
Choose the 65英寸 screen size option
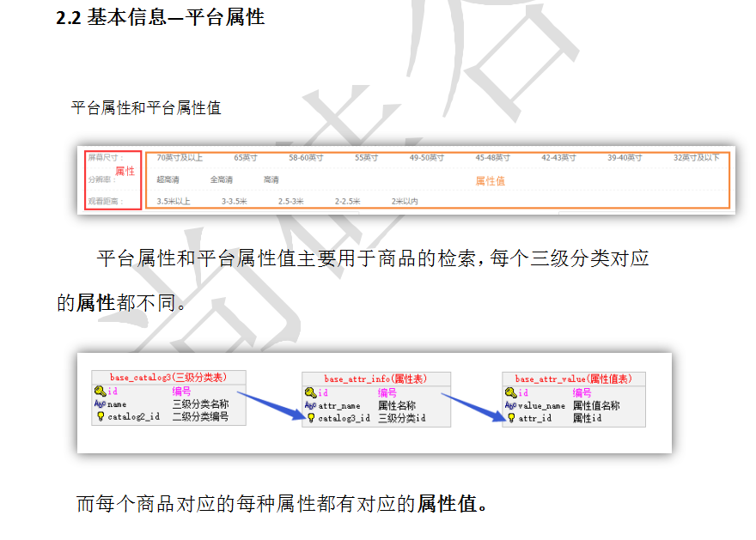(x=246, y=158)
